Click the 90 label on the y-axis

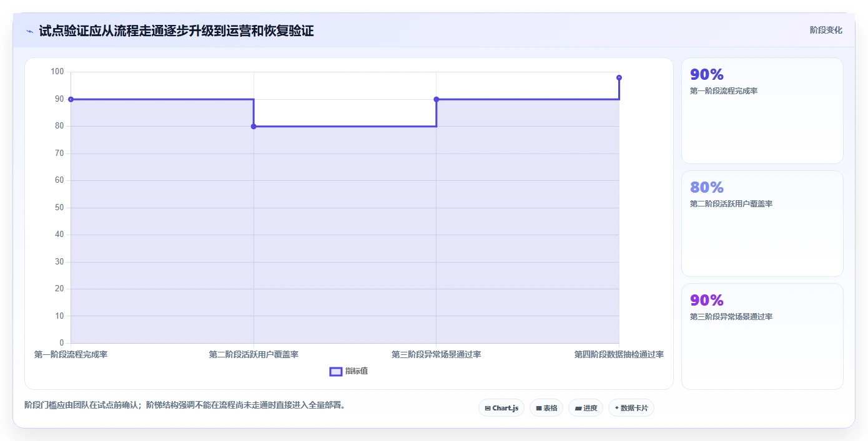(59, 99)
